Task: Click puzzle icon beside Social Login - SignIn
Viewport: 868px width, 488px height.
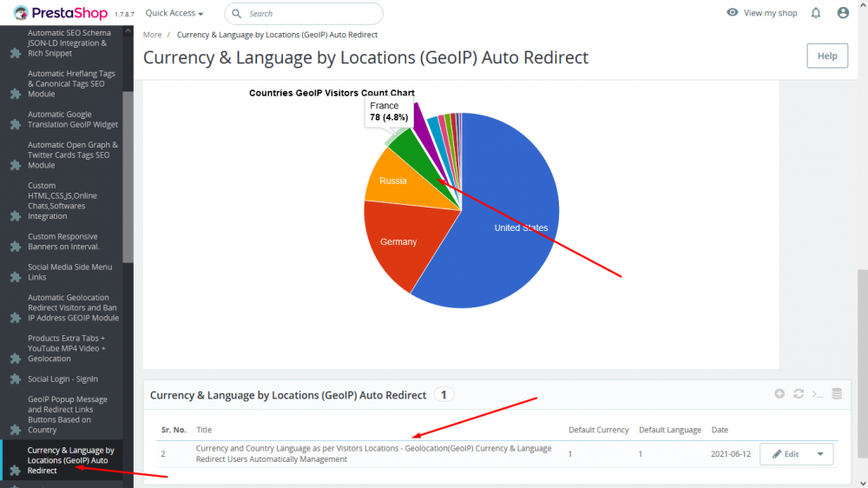Action: [16, 379]
